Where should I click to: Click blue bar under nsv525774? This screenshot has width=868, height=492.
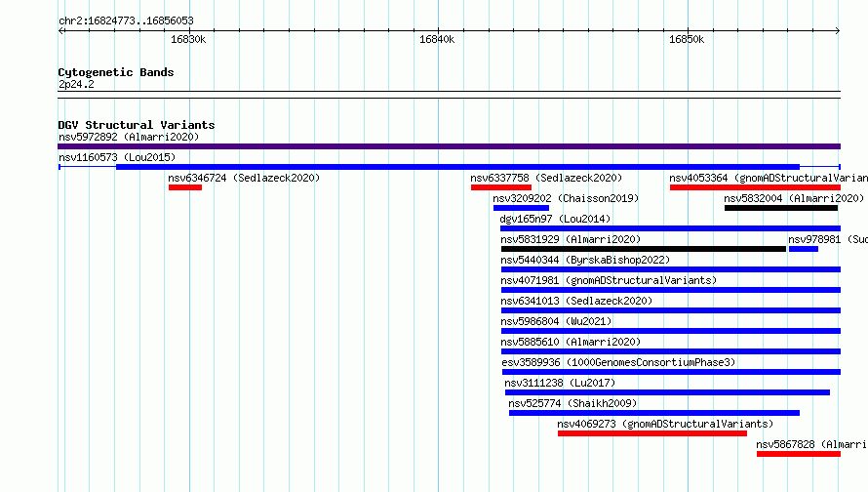[x=654, y=413]
